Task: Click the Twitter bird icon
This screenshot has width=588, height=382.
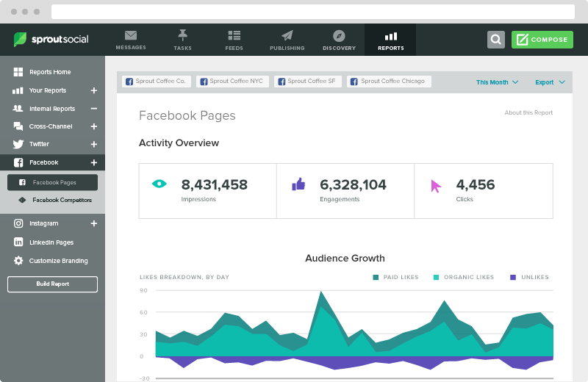Action: point(18,144)
